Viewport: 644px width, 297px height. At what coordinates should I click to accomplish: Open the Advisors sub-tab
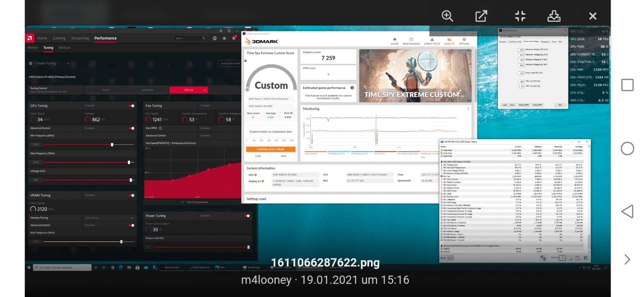(64, 48)
